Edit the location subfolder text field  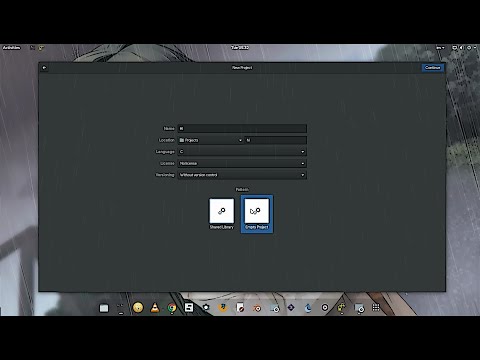coord(276,140)
